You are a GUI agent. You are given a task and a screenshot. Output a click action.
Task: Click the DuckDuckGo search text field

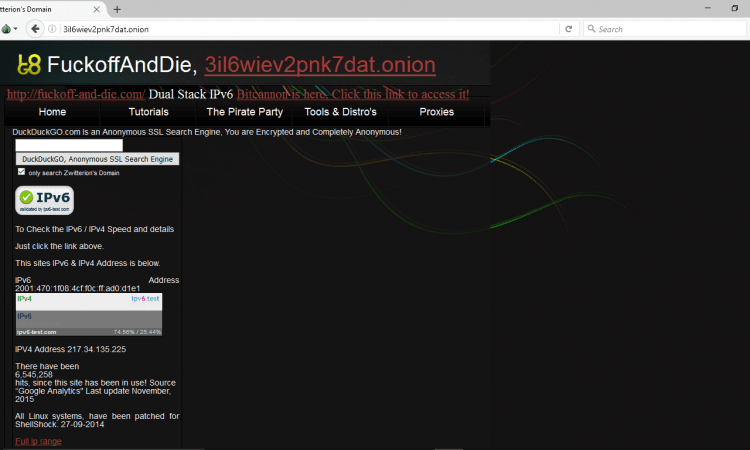69,145
